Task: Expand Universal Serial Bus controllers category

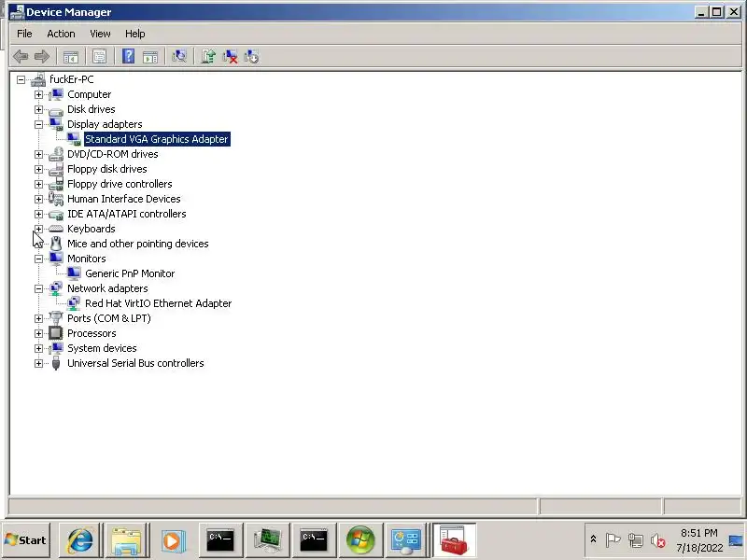Action: (38, 363)
